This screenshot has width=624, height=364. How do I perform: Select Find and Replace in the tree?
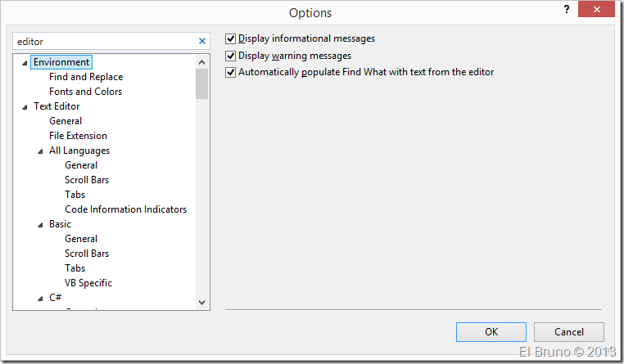click(86, 77)
